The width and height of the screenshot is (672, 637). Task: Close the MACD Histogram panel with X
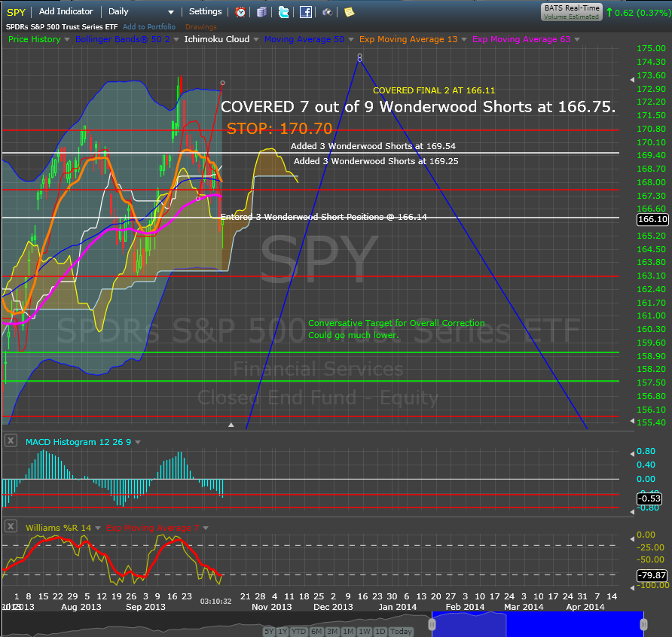pos(11,440)
